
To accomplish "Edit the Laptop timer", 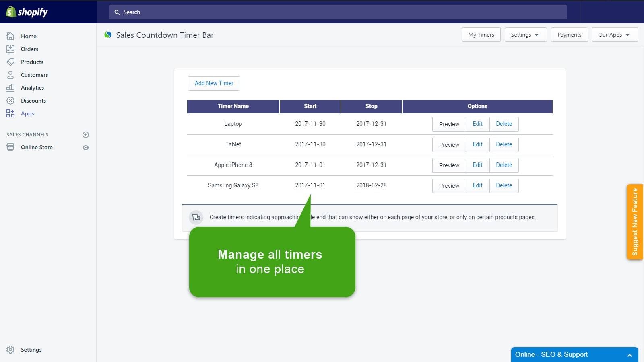I will point(477,124).
